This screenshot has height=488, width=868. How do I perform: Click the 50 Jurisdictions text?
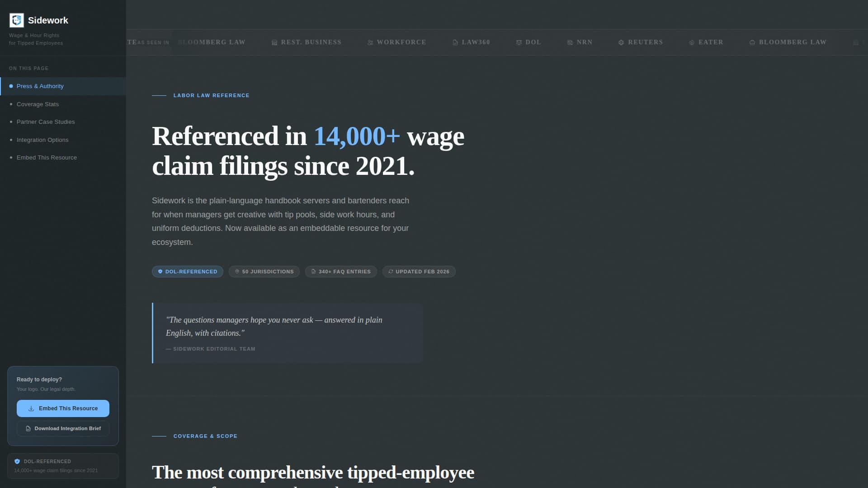click(x=268, y=272)
